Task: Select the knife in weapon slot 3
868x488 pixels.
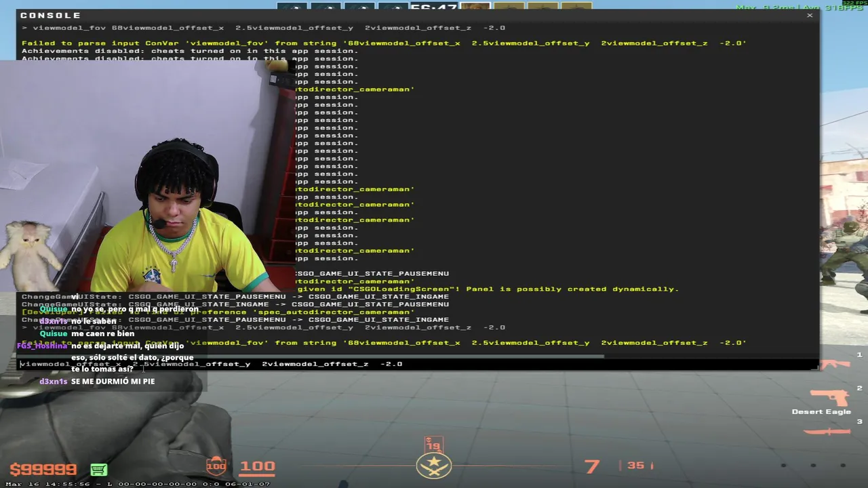Action: pyautogui.click(x=827, y=431)
